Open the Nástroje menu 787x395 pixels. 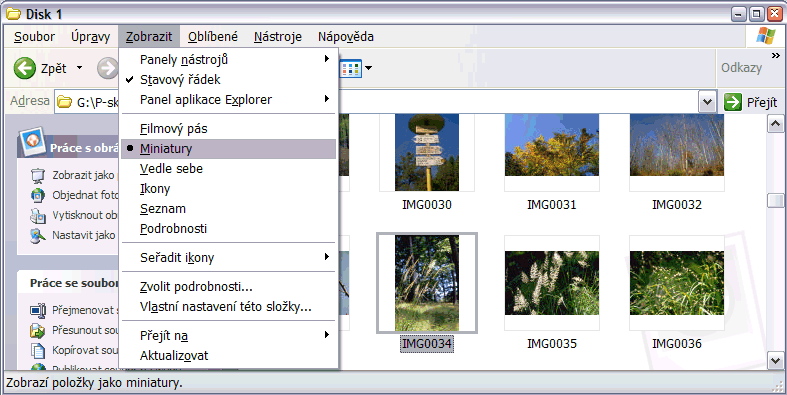pos(278,37)
